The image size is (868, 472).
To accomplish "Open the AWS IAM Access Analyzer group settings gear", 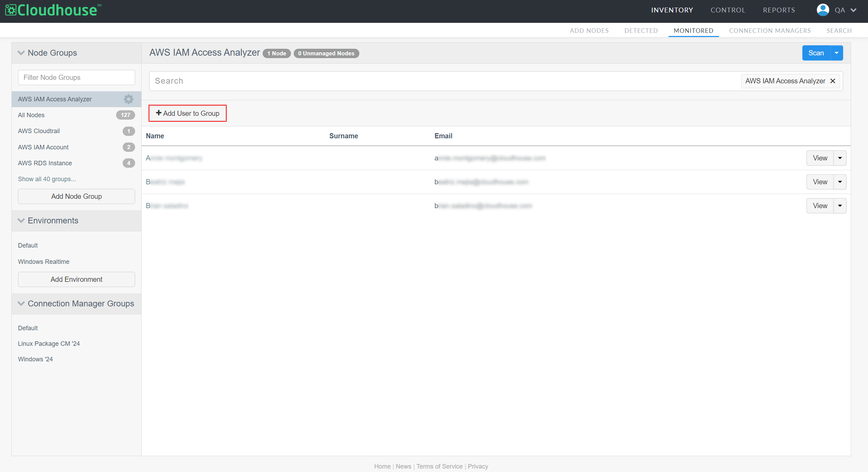I will 129,99.
